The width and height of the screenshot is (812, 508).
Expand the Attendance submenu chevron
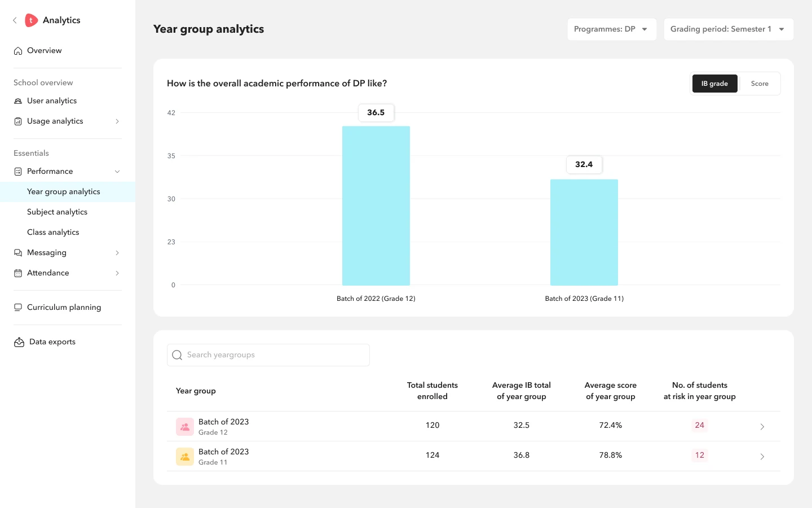[117, 273]
